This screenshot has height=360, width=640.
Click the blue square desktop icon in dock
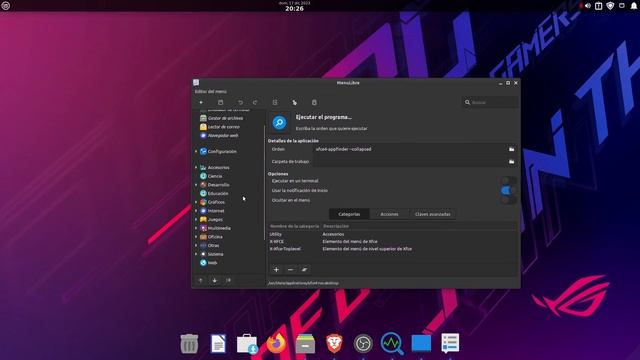pos(421,343)
